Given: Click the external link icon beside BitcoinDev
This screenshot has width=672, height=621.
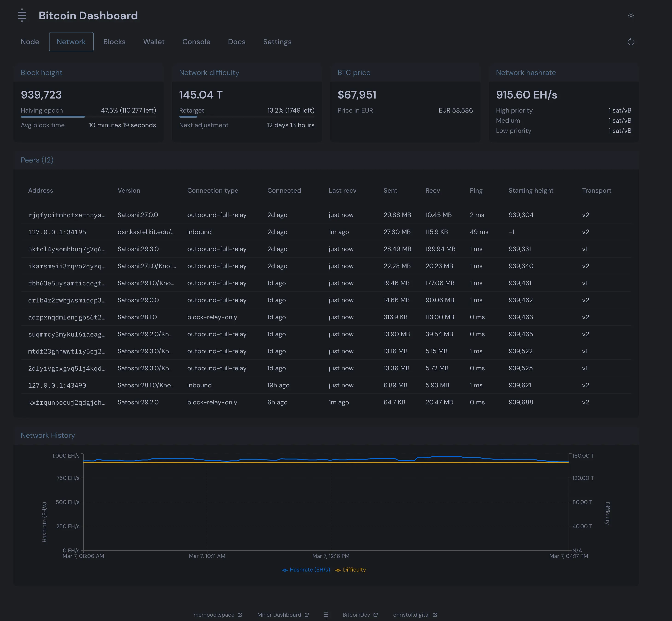Looking at the screenshot, I should (x=376, y=615).
